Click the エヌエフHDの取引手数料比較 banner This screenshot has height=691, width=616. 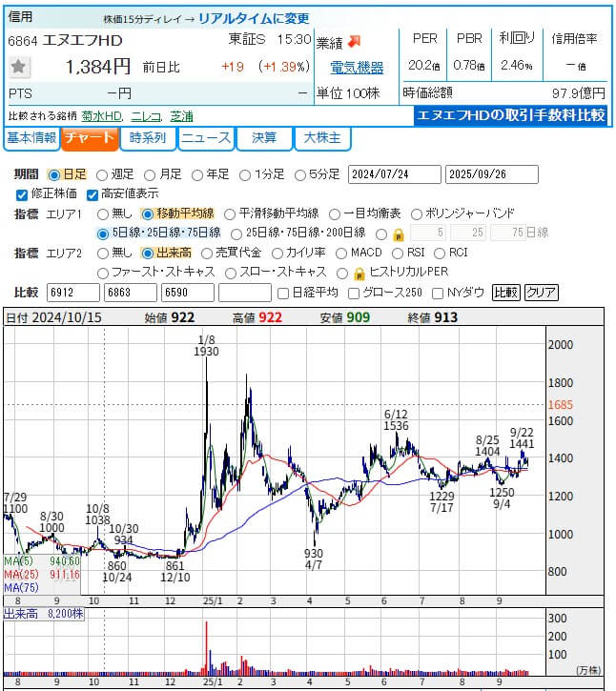[x=511, y=115]
